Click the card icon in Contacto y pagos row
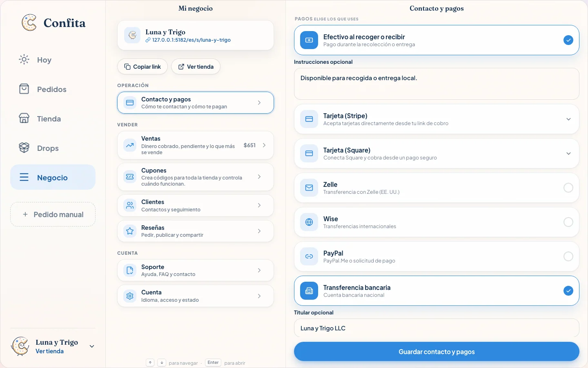 pos(130,103)
